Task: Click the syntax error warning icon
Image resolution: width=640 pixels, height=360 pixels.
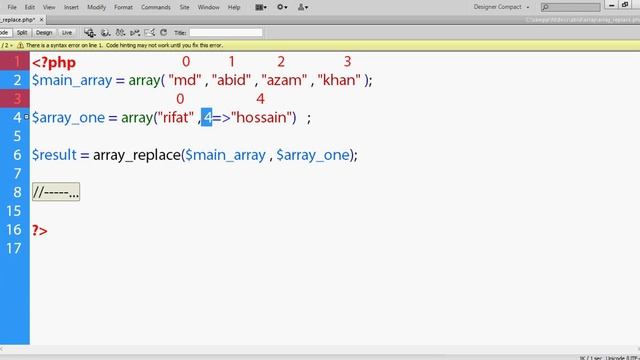Action: point(20,45)
